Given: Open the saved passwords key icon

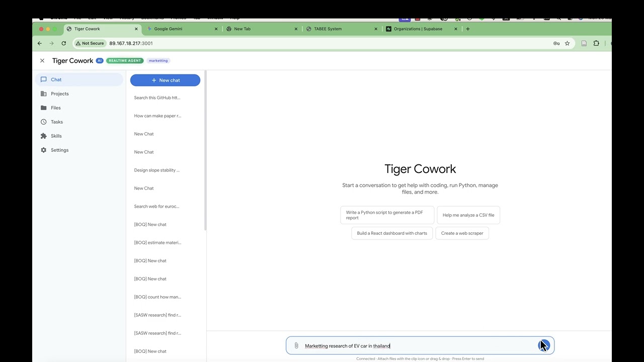Looking at the screenshot, I should click(556, 43).
